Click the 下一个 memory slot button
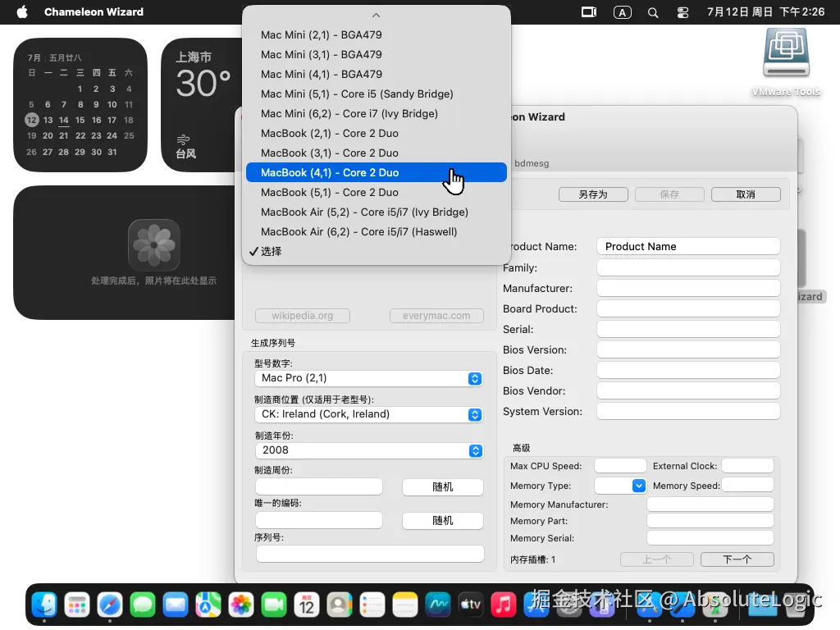 tap(737, 559)
